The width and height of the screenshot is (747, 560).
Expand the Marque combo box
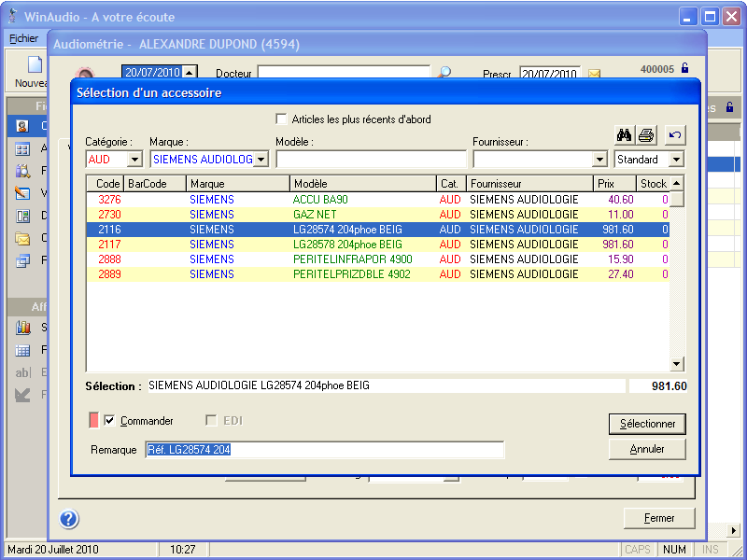[261, 160]
